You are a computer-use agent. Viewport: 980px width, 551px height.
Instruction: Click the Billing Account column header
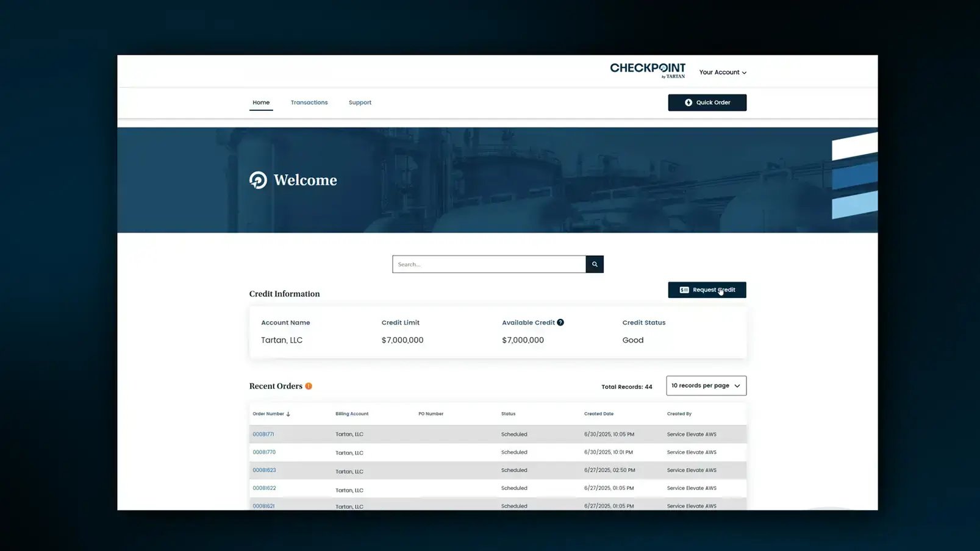tap(351, 414)
